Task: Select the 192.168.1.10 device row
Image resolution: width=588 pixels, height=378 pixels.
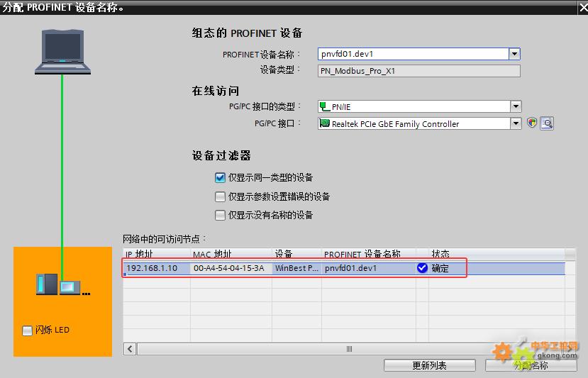Action: 152,269
